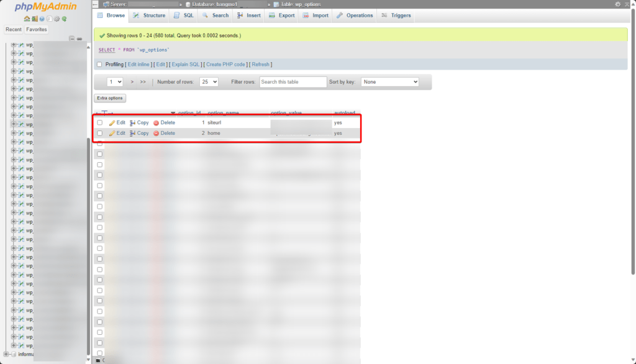Viewport: 636px width, 364px height.
Task: Open the Sort by key dropdown
Action: pyautogui.click(x=390, y=82)
